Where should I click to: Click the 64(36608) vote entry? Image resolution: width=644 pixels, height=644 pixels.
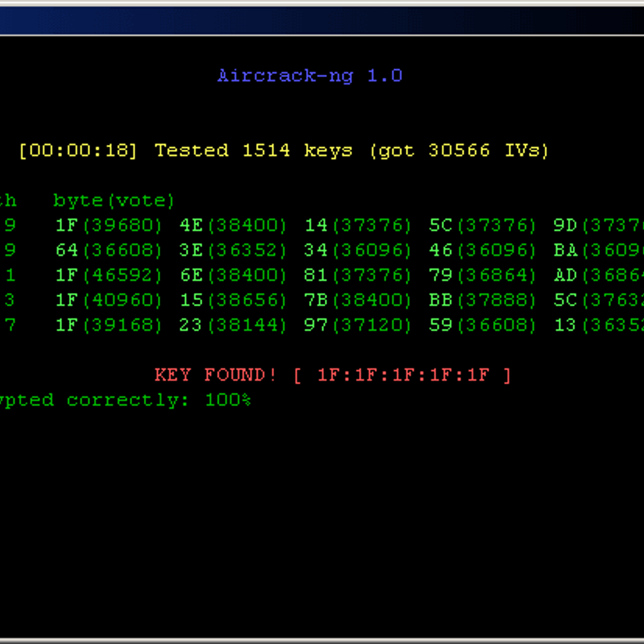tap(108, 250)
